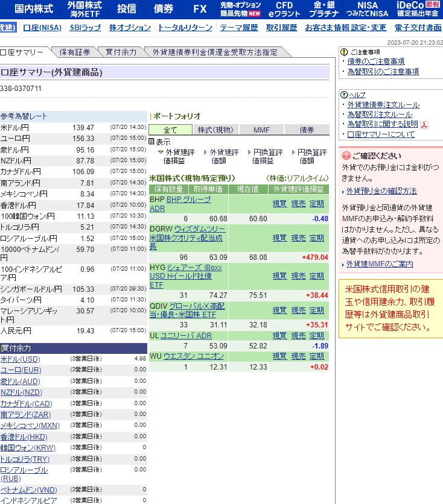The width and height of the screenshot is (443, 504).
Task: Open 外貨建債券利金償還金受取方法指定 tab
Action: point(215,52)
